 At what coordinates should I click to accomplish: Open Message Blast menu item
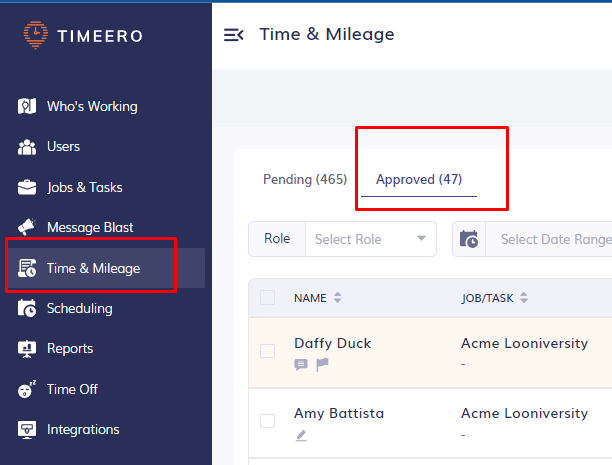tap(90, 227)
